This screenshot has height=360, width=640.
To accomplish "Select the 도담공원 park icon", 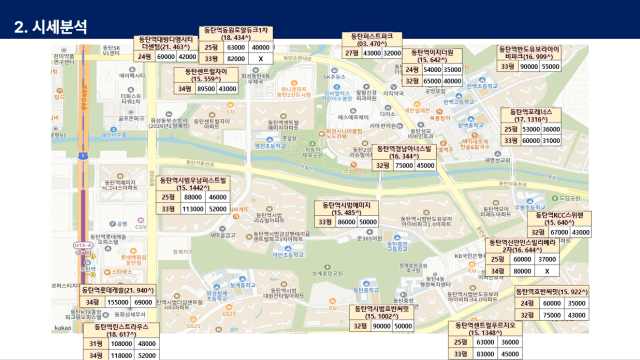I will (555, 198).
